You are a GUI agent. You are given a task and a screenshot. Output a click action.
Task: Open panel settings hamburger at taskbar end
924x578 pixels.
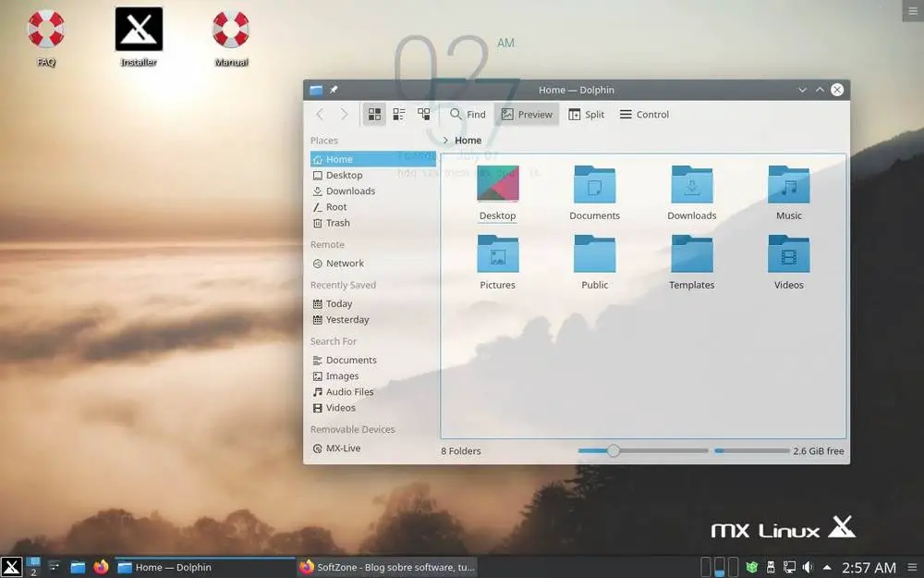(x=912, y=568)
